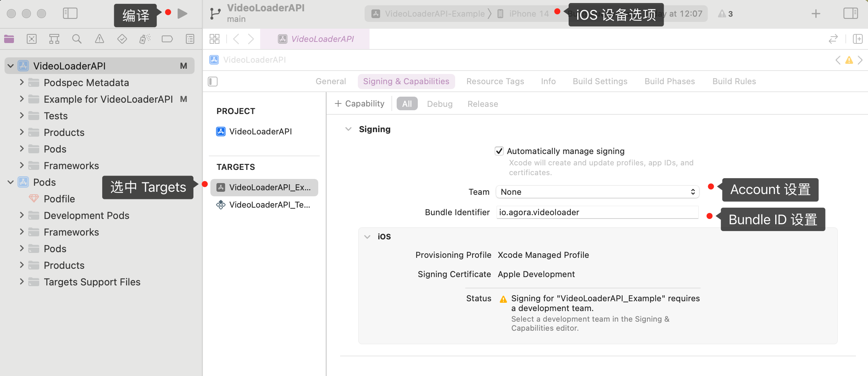The height and width of the screenshot is (376, 868).
Task: Open the find navigator magnifier icon
Action: [x=77, y=39]
